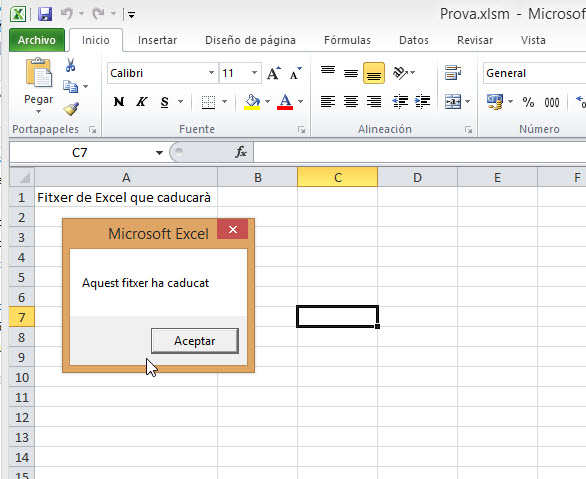Open the Fuente dialog launcher

(301, 130)
